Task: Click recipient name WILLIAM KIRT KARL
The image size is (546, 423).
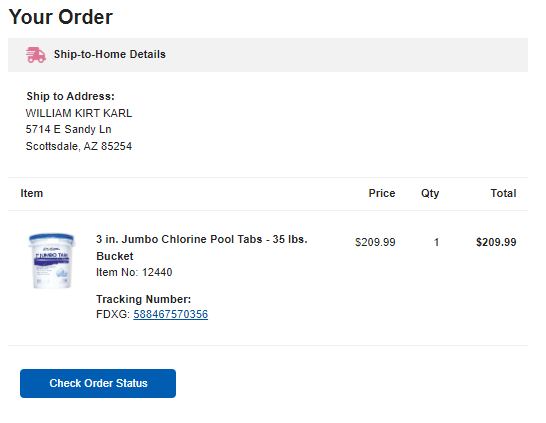Action: coord(79,113)
